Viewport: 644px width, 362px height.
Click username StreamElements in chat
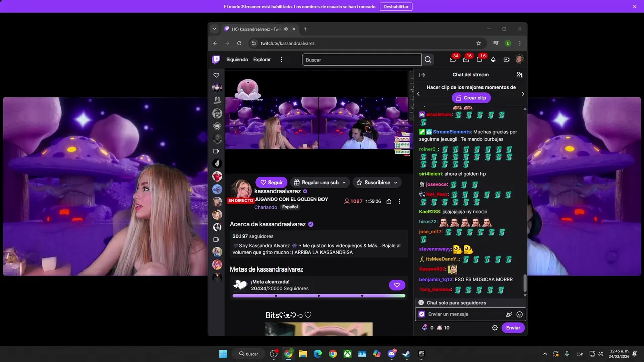[x=452, y=132]
